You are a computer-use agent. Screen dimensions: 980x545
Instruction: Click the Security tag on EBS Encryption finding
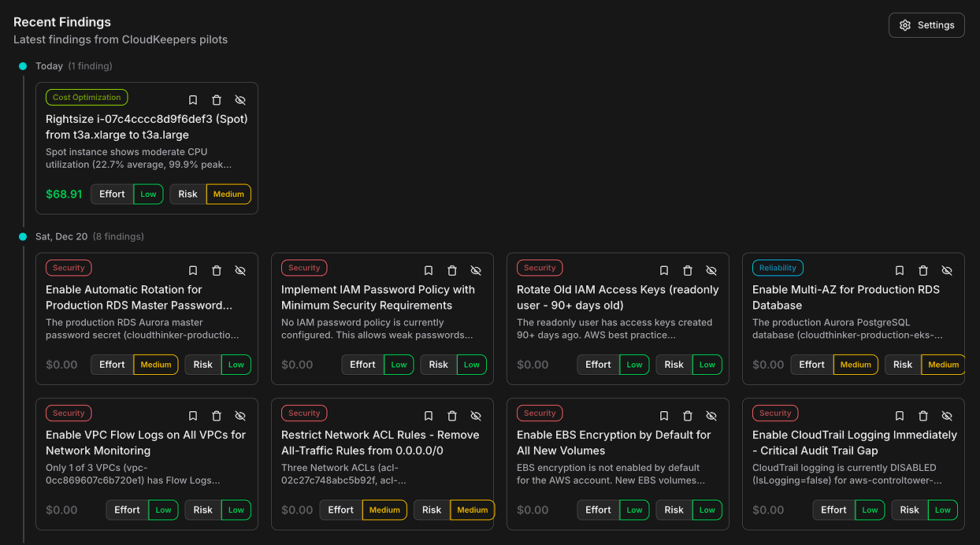540,413
